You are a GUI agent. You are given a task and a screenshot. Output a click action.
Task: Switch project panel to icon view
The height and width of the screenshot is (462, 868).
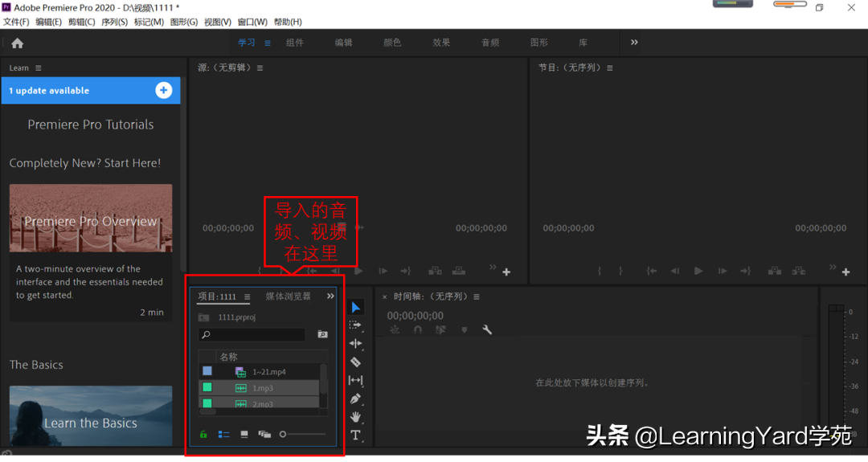244,435
